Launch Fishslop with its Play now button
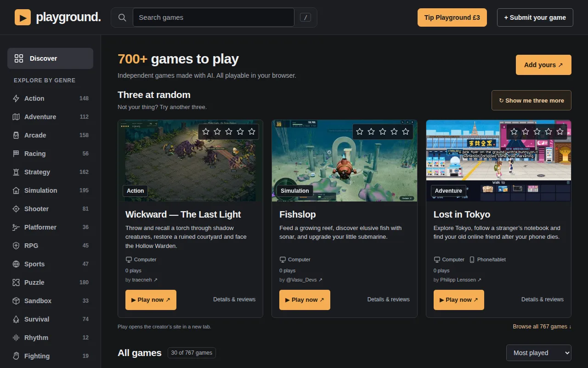This screenshot has height=368, width=588. pos(305,300)
